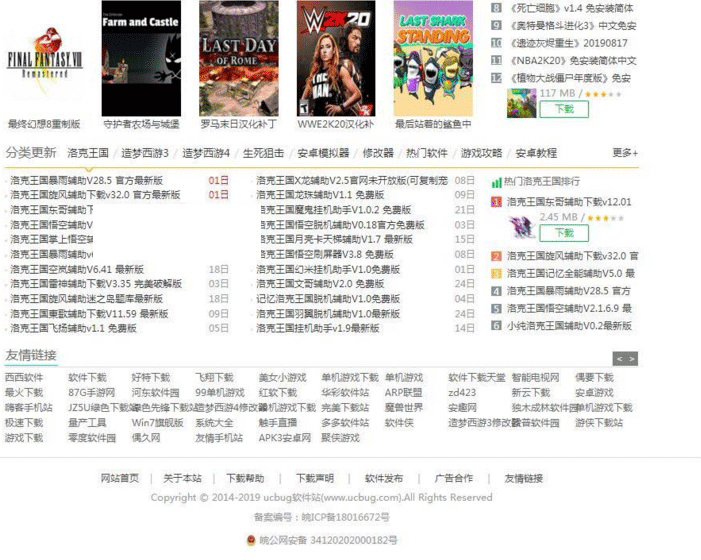Open 记忆洛克王国脱机辅助V1.0免费版 link
The height and width of the screenshot is (560, 701).
[328, 299]
